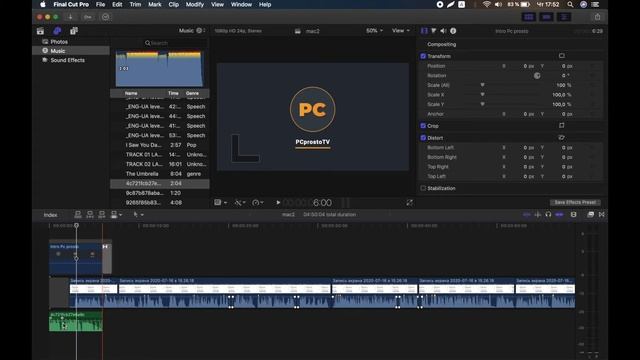Open the timeline clip appearance icon
This screenshot has height=360, width=640.
pos(573,215)
